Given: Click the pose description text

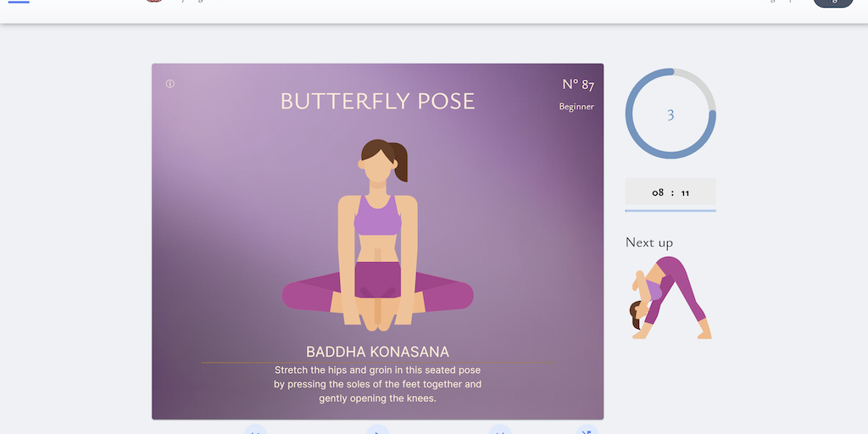Looking at the screenshot, I should coord(377,384).
